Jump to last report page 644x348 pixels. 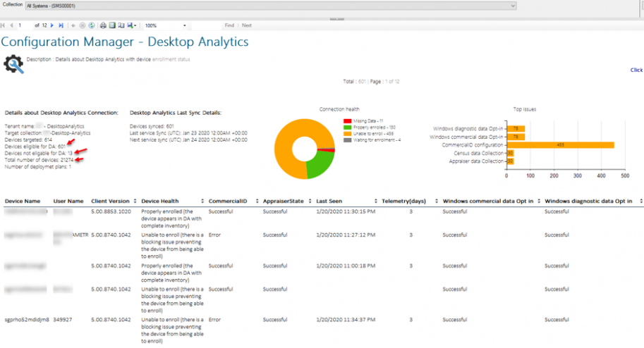click(61, 25)
